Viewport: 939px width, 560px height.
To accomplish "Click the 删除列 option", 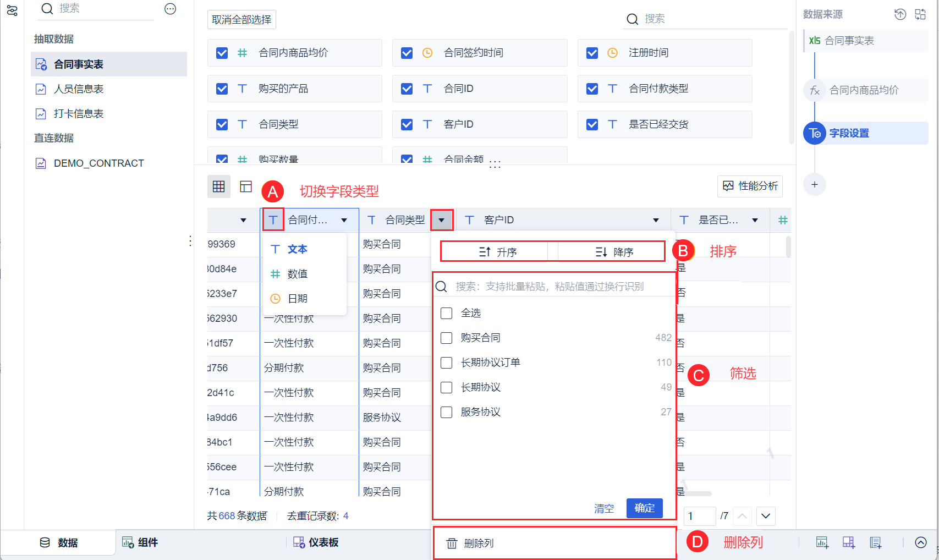I will point(554,543).
